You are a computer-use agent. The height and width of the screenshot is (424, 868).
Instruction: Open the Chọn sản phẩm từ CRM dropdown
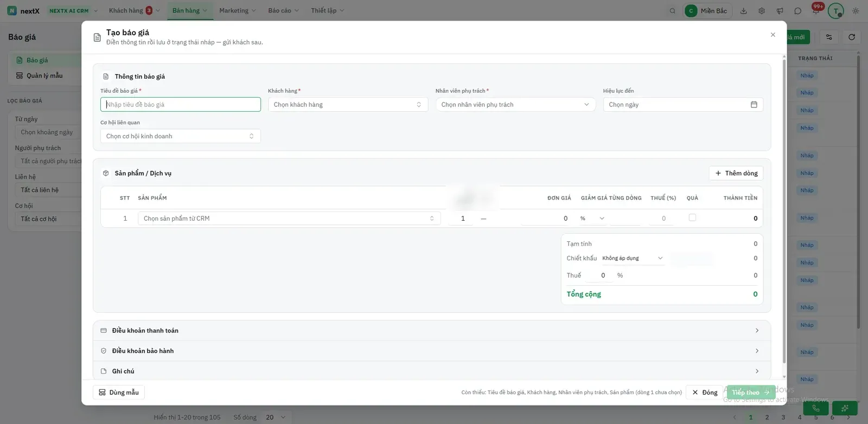289,219
